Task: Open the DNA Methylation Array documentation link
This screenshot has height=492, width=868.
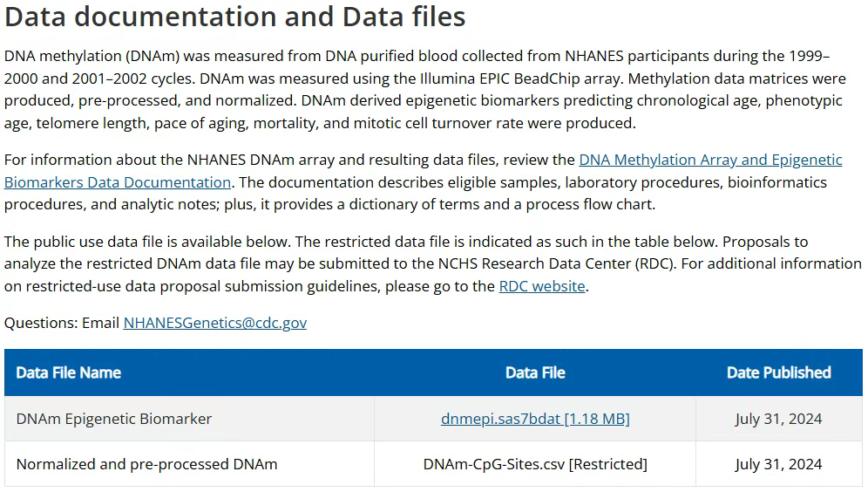Action: coord(710,161)
